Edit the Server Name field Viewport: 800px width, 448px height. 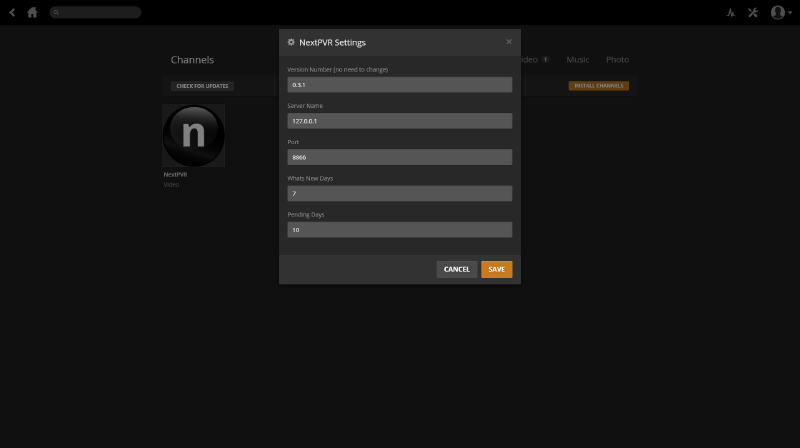pyautogui.click(x=399, y=121)
